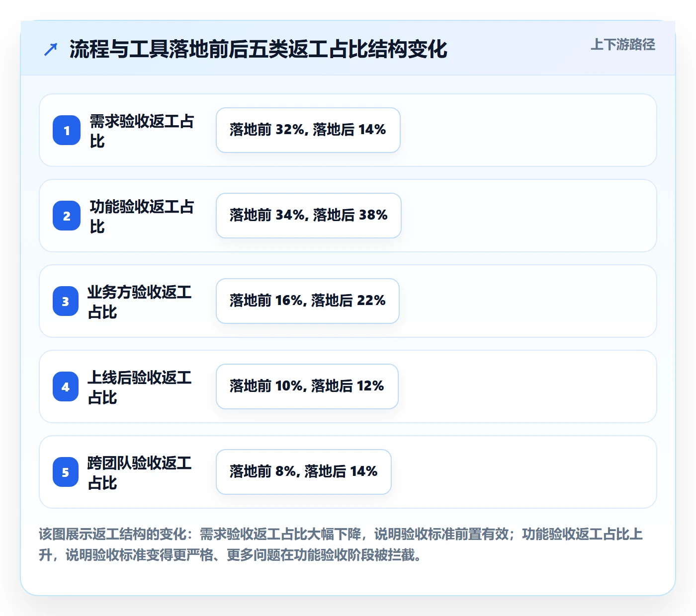Click the 业务方验收返工占比 row label
This screenshot has height=616, width=696.
(140, 302)
